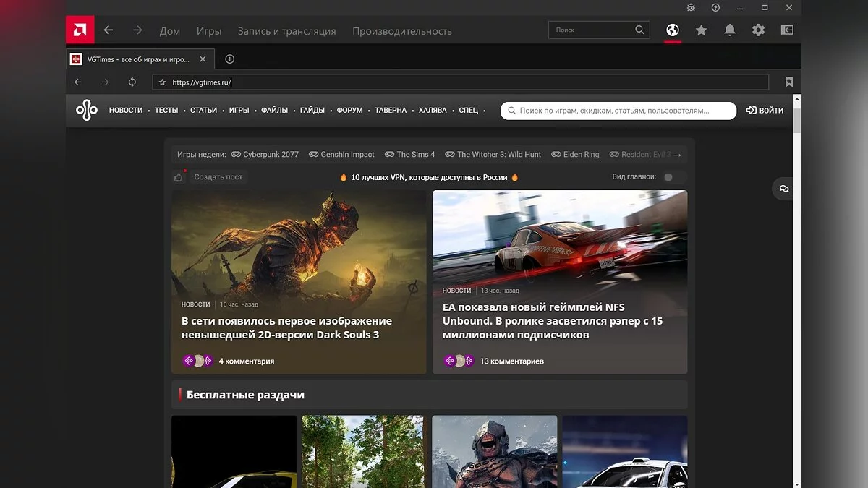This screenshot has height=488, width=868.
Task: Click the site search input field
Action: point(618,111)
